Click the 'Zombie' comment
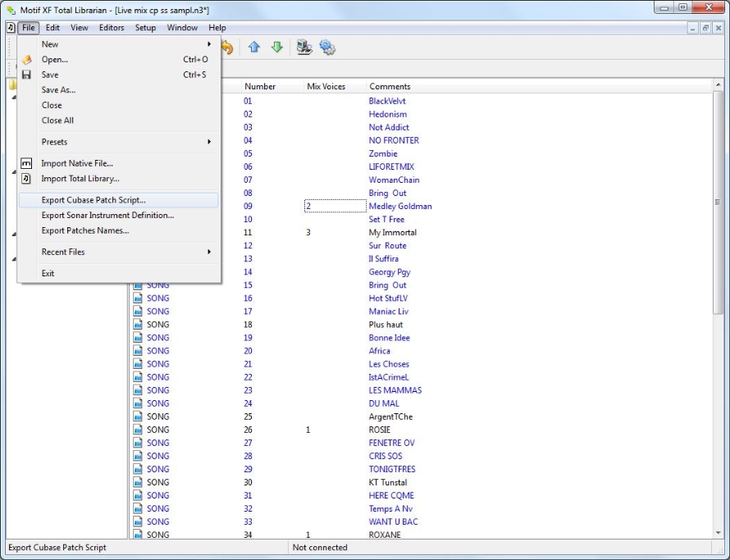Viewport: 730px width, 560px height. click(x=383, y=153)
